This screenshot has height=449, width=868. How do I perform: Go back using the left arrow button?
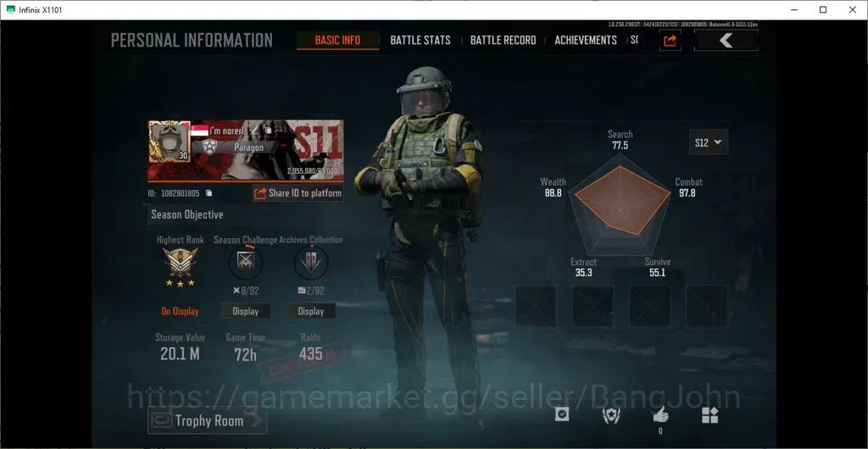(x=726, y=41)
